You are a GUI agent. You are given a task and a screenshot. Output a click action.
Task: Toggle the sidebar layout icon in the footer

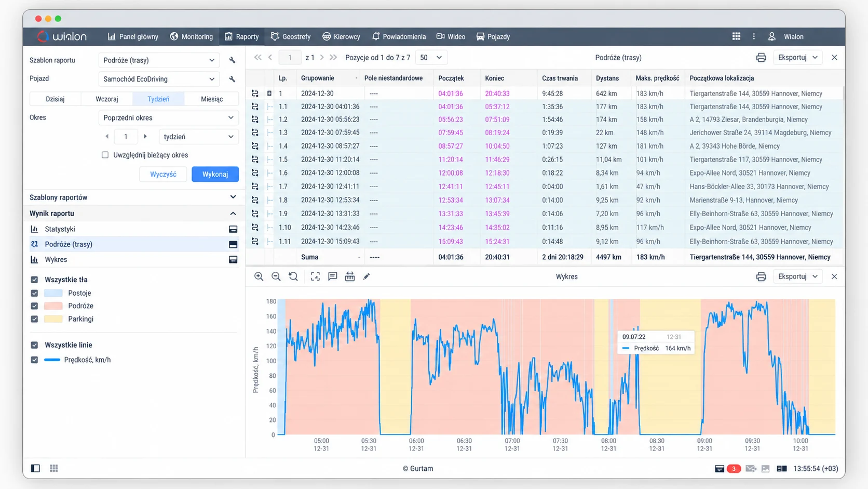click(35, 468)
